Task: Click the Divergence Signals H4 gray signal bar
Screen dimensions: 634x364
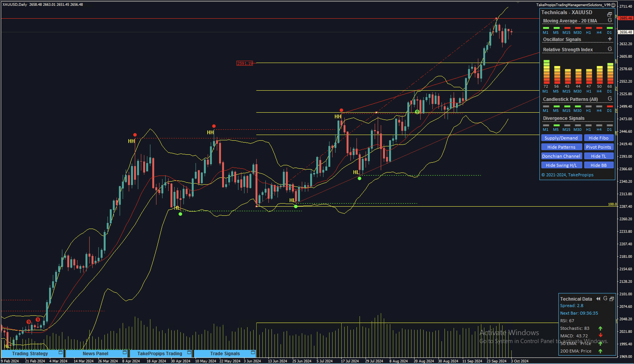Action: pyautogui.click(x=599, y=126)
